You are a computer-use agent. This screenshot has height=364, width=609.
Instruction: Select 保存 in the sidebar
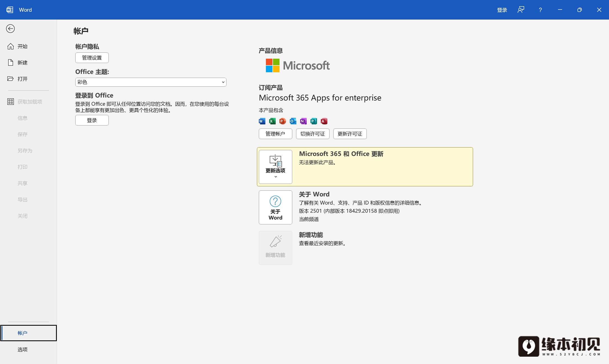[x=29, y=134]
